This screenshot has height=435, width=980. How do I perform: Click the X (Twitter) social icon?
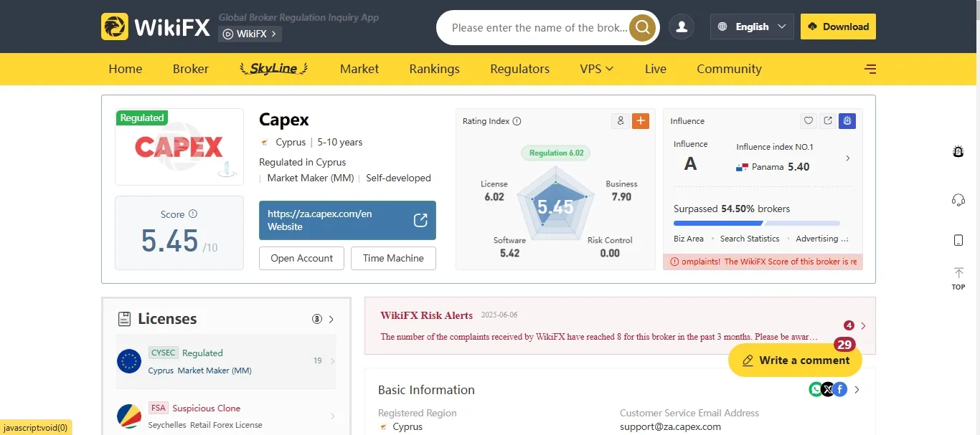(x=827, y=389)
